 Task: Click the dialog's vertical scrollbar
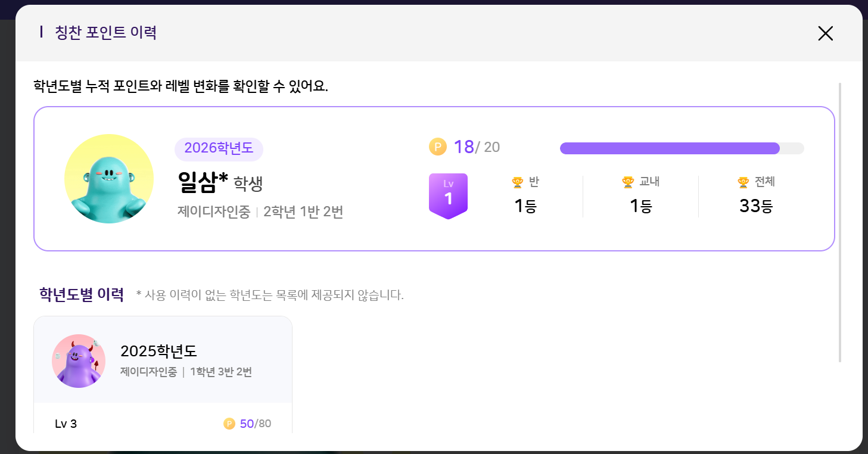840,222
